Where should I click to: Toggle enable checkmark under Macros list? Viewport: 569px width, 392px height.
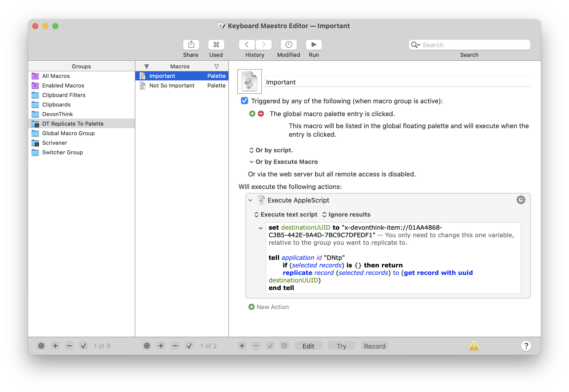189,346
